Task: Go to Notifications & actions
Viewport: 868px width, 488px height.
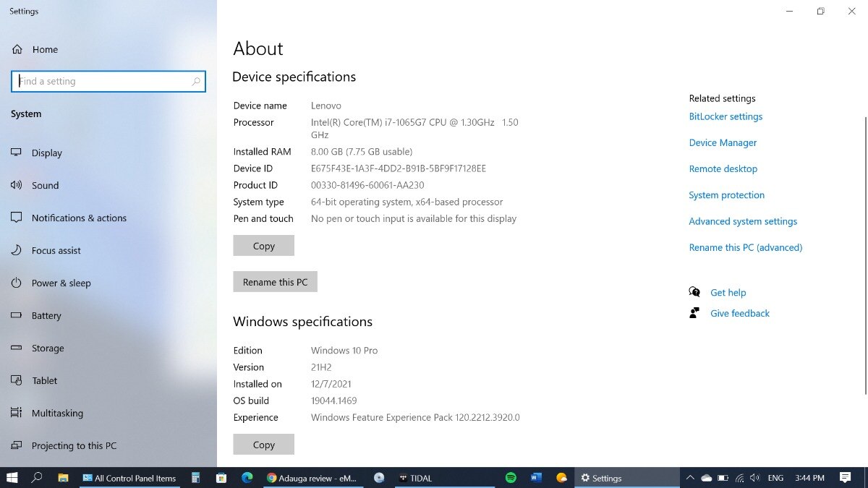Action: [79, 218]
